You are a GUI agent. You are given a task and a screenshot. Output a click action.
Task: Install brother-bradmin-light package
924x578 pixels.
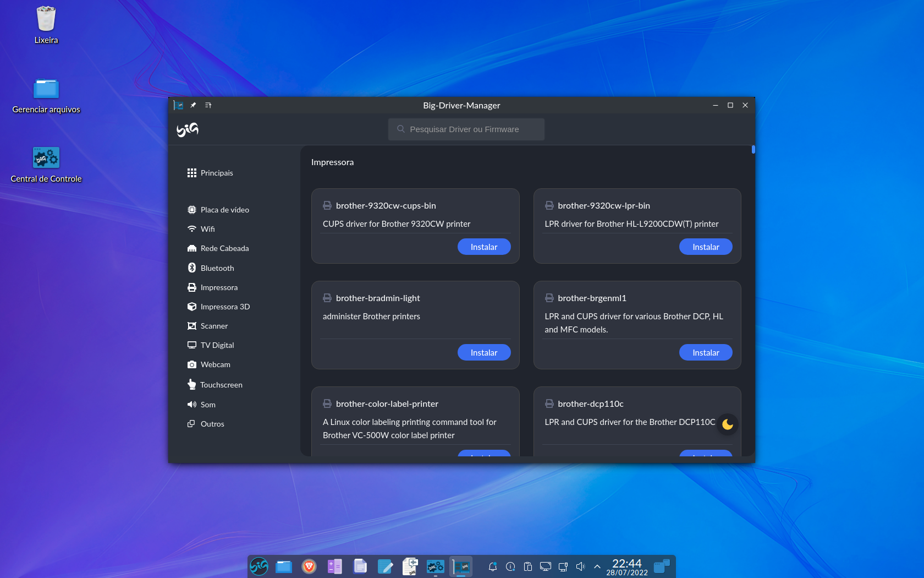[x=484, y=352]
